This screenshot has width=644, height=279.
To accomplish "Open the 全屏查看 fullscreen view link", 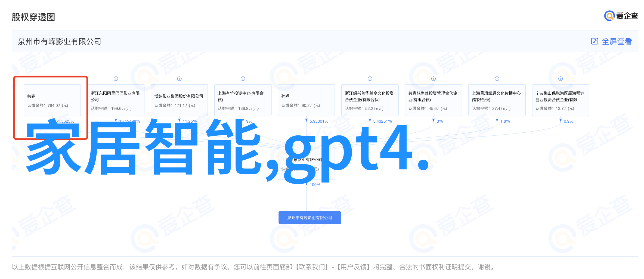I will [611, 42].
